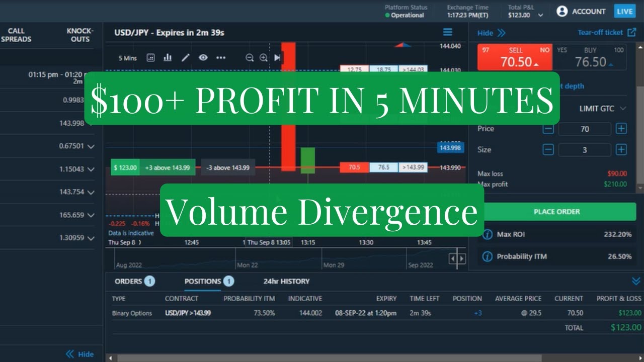Viewport: 644px width, 362px height.
Task: Open the chart calendar date picker icon
Action: [150, 58]
